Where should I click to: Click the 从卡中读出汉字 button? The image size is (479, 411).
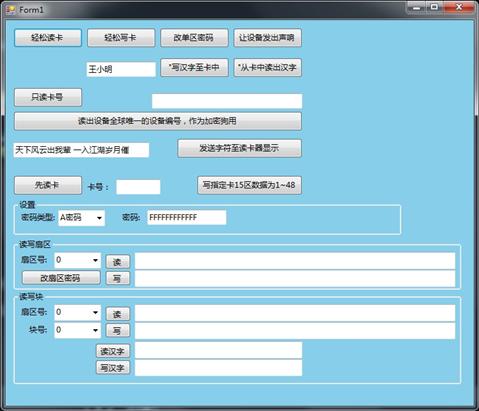point(268,68)
